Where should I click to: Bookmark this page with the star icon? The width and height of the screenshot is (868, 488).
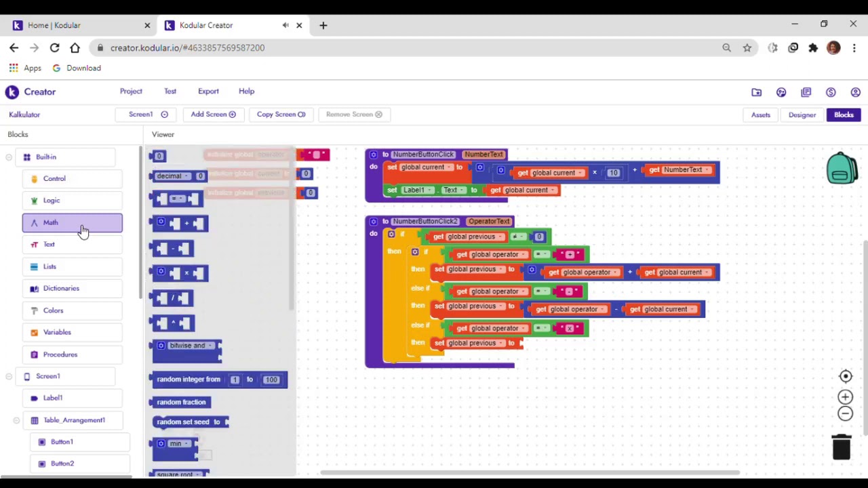[747, 47]
